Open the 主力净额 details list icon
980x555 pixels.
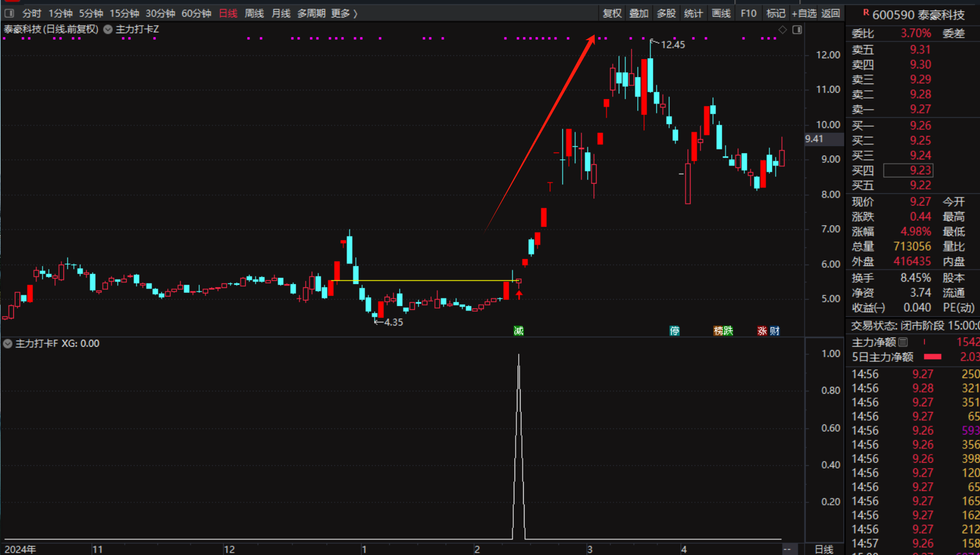pos(903,342)
